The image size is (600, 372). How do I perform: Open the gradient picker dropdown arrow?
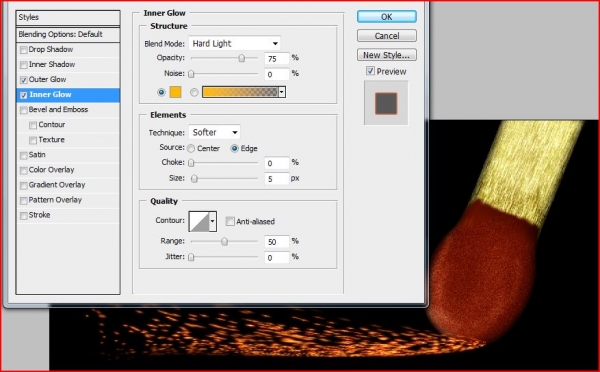[282, 92]
